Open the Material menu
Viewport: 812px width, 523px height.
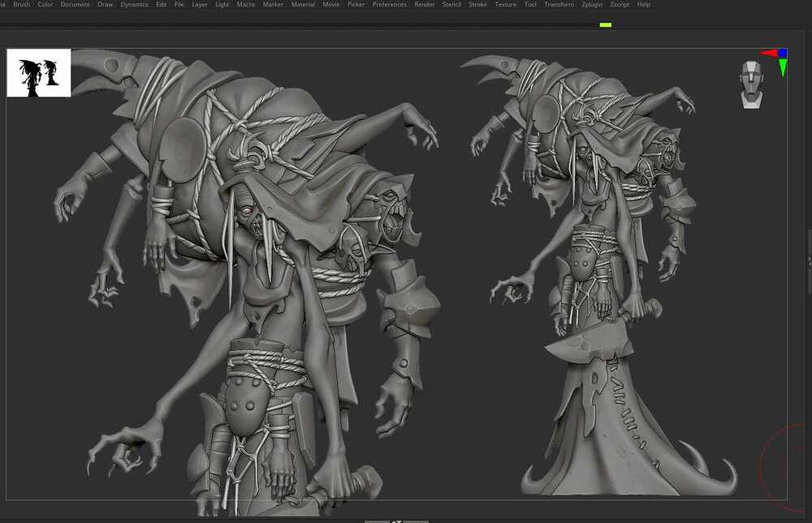click(303, 4)
